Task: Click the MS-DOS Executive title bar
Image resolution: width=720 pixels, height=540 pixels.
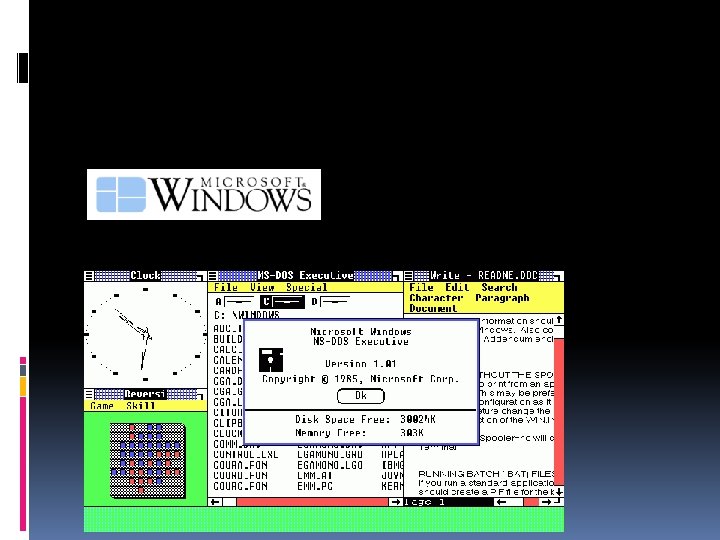Action: tap(305, 276)
